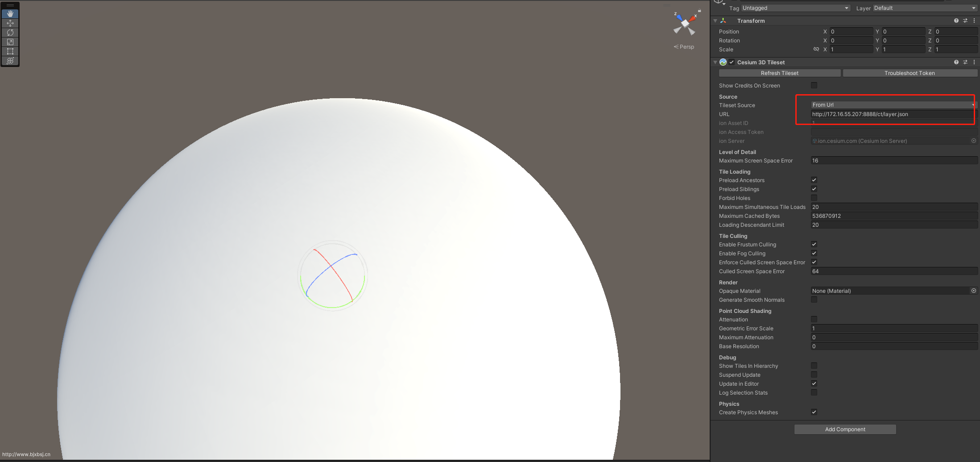The height and width of the screenshot is (462, 980).
Task: Edit Maximum Attenuation field
Action: coord(894,337)
